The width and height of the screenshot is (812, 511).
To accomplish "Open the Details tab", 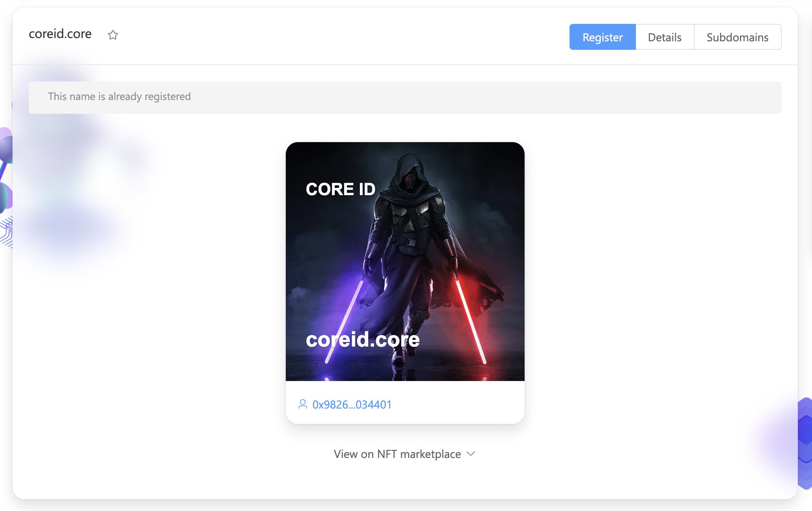I will coord(665,37).
